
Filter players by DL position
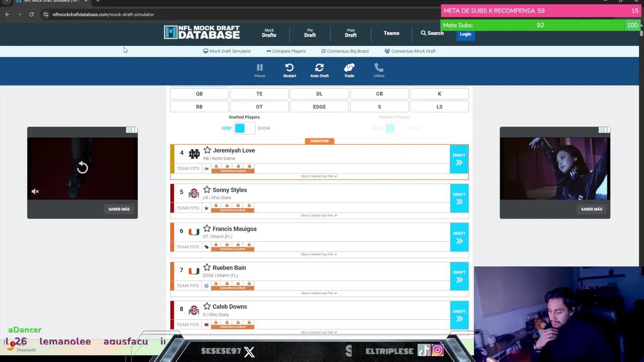[x=319, y=94]
